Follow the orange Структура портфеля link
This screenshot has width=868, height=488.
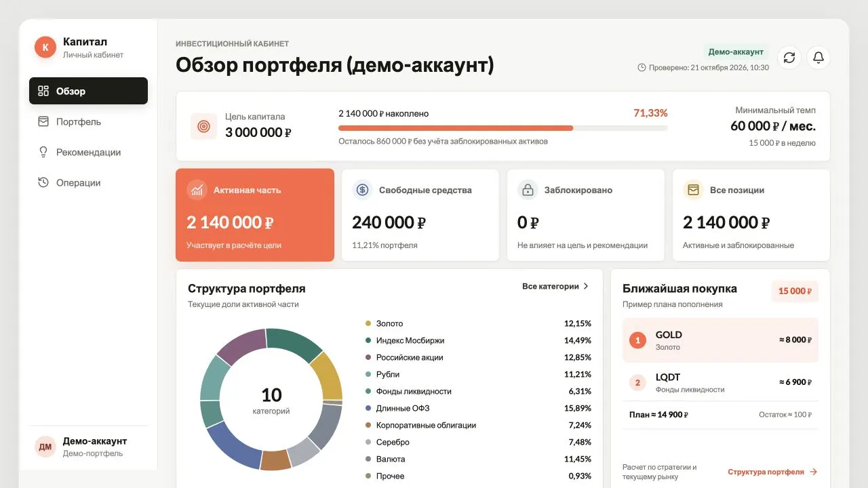coord(773,472)
